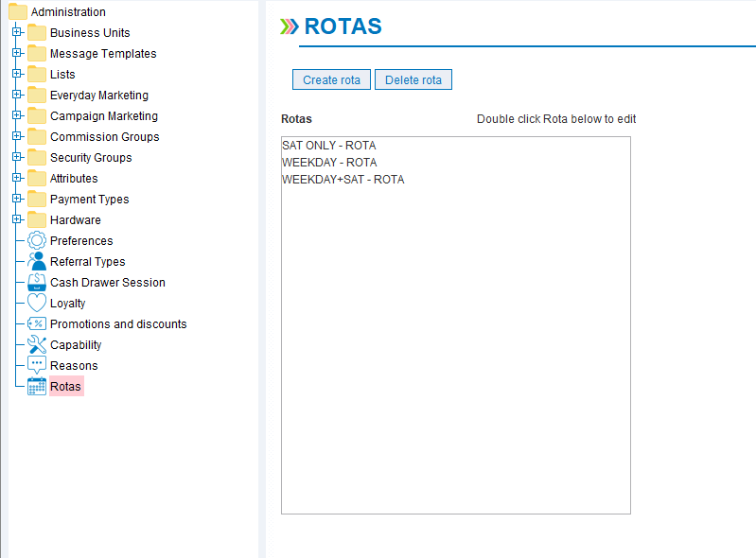
Task: Click the Administration root folder icon
Action: pos(18,11)
